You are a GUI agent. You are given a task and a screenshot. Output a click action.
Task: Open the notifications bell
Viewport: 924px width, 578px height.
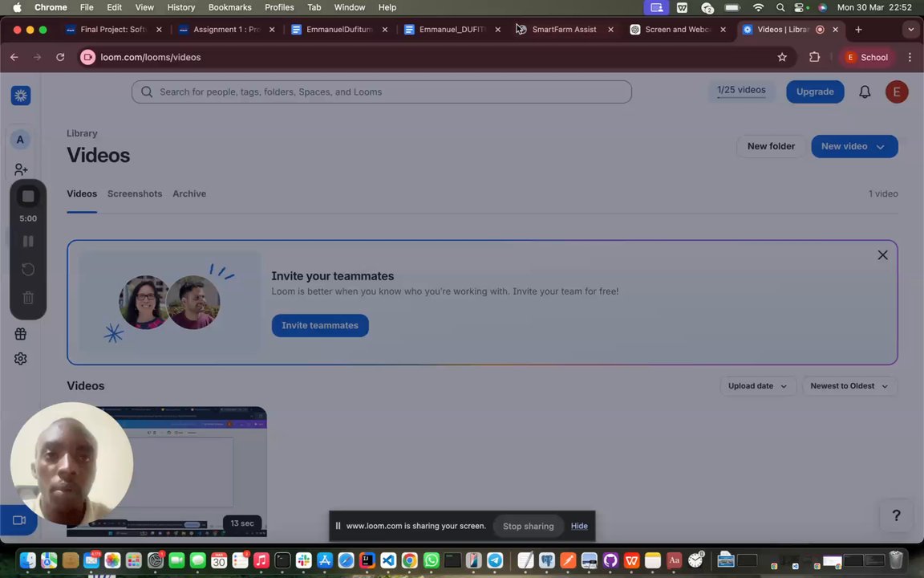click(x=865, y=92)
